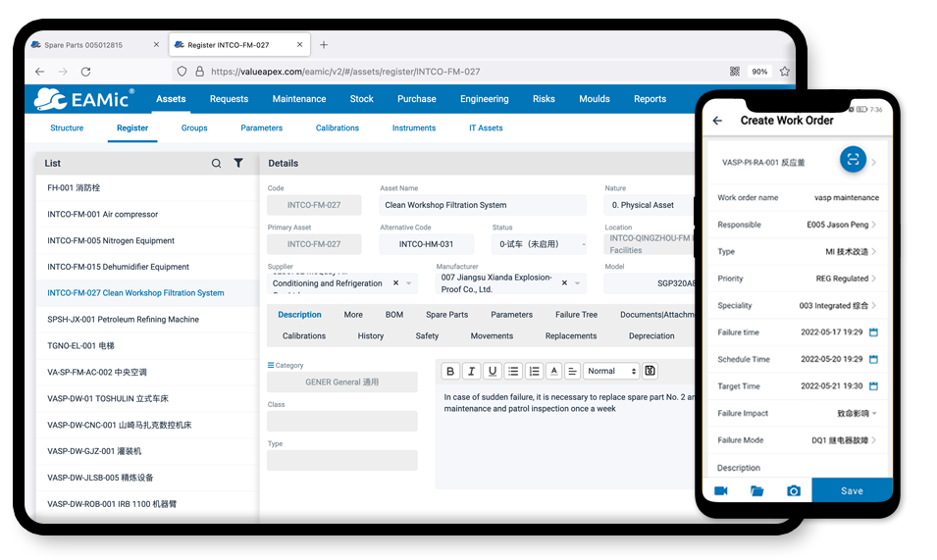Expand the Failure Impact dropdown on phone
Viewport: 937px width, 560px height.
[875, 413]
